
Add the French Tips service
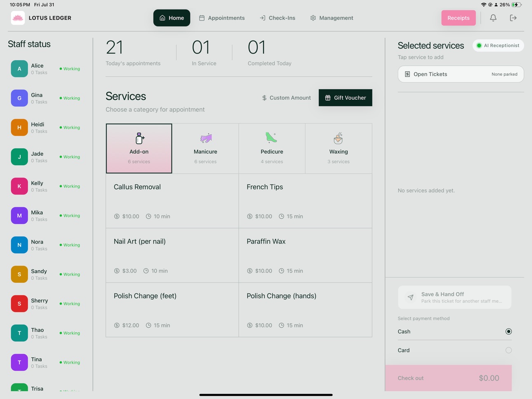[x=305, y=201]
